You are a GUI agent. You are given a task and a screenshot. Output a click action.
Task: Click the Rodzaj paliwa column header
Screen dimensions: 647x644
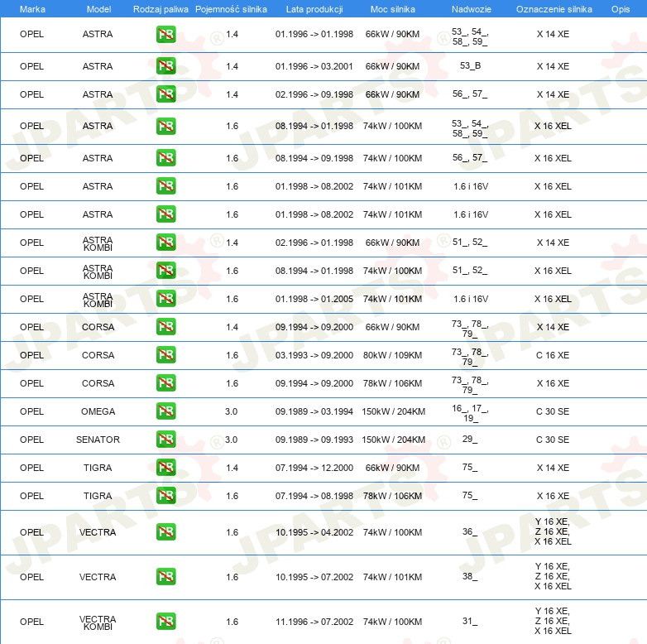tap(161, 9)
